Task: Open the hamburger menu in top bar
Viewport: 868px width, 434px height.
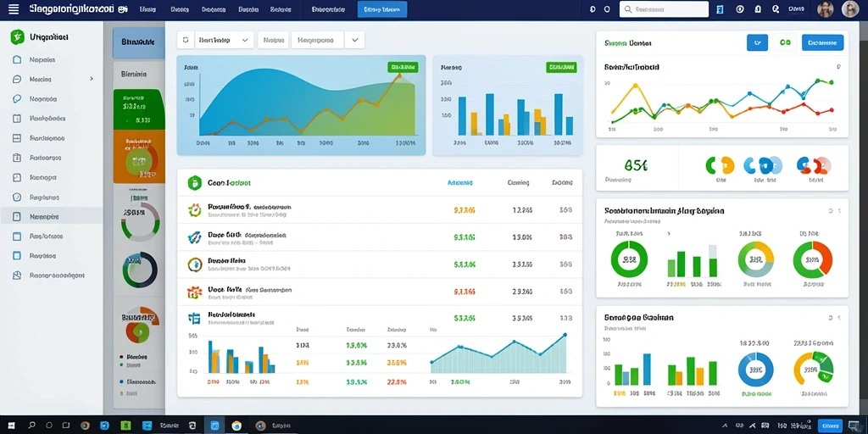Action: point(14,8)
